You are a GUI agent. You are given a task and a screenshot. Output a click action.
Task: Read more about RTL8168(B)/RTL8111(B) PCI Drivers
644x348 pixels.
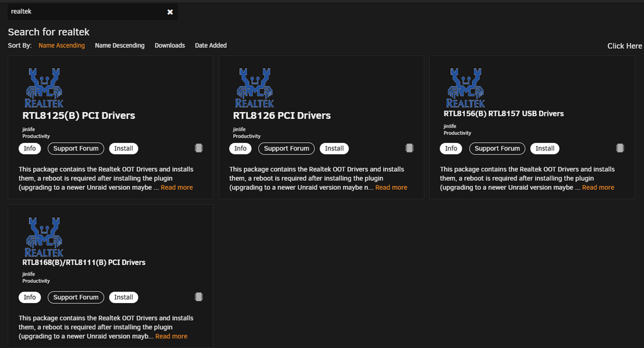coord(171,336)
